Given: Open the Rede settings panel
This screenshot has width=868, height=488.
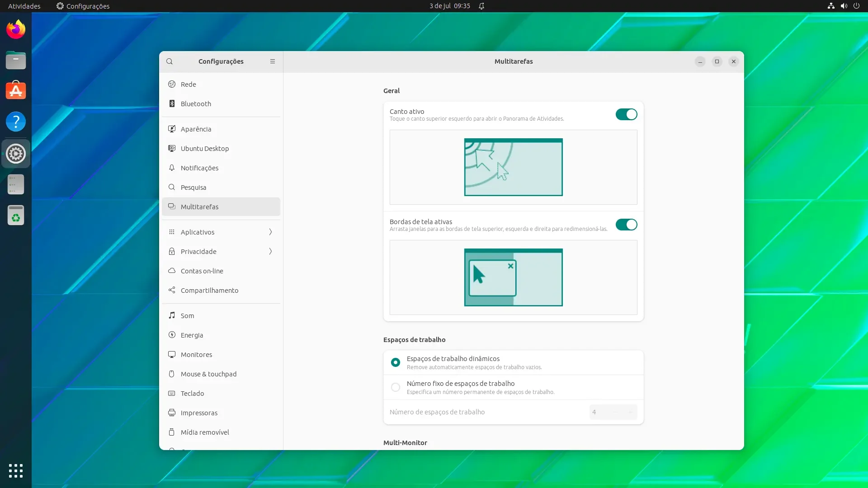Looking at the screenshot, I should (x=221, y=84).
